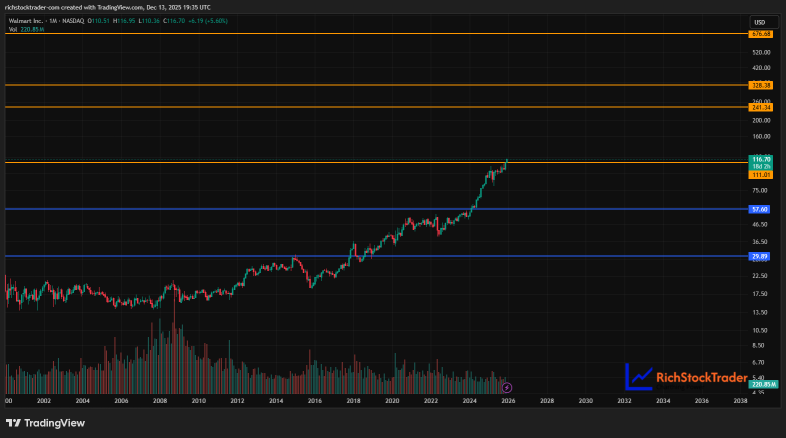
Task: Click the 200.00 price scale value
Action: click(x=760, y=120)
